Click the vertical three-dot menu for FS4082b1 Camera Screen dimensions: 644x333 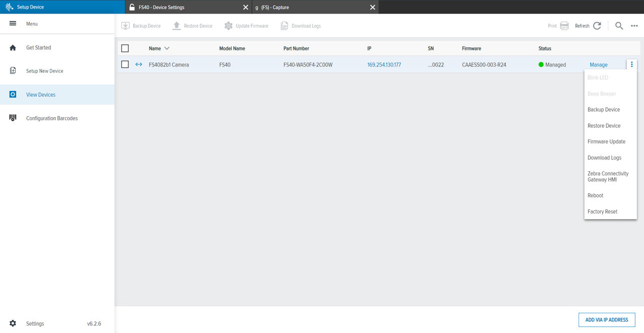[x=631, y=64]
